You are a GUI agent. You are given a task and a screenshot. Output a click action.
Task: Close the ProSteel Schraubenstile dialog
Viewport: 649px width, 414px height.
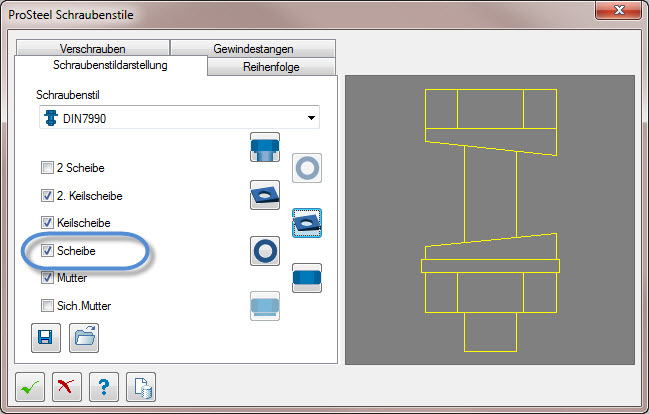pos(619,10)
